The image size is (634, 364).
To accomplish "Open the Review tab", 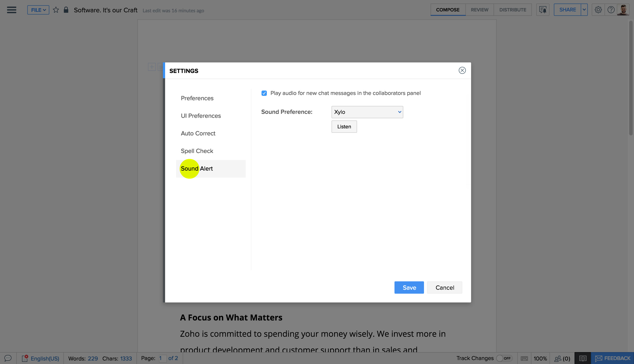I will pos(479,10).
